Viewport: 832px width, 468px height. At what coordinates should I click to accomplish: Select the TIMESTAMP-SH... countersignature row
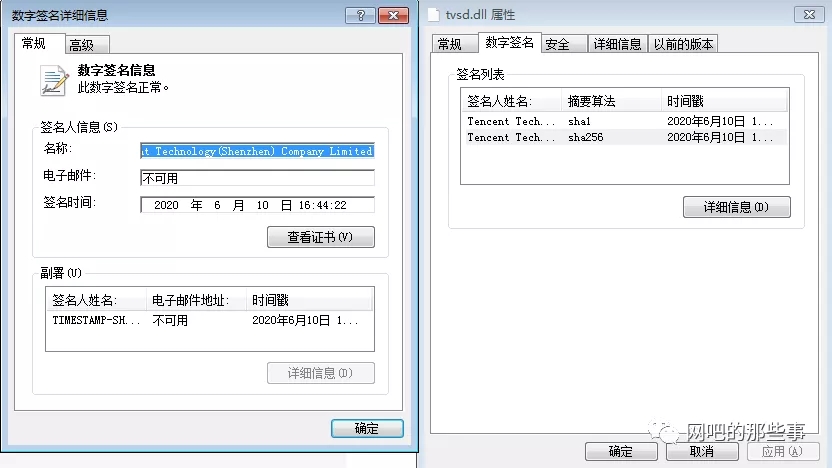210,320
